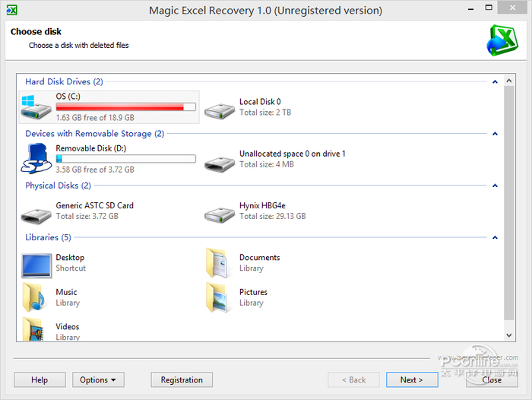The width and height of the screenshot is (532, 400).
Task: Select the Videos library folder icon
Action: tap(34, 329)
